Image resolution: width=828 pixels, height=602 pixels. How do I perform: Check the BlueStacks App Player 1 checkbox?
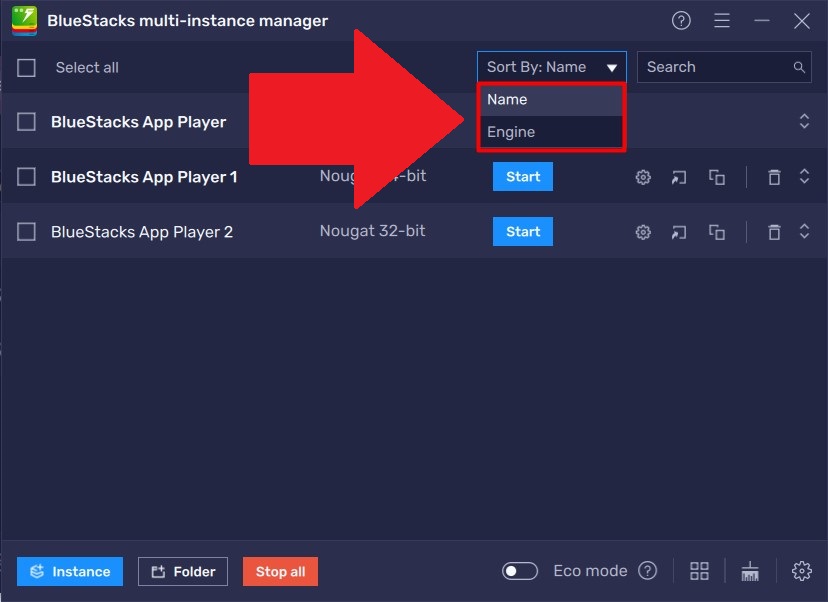(x=26, y=176)
